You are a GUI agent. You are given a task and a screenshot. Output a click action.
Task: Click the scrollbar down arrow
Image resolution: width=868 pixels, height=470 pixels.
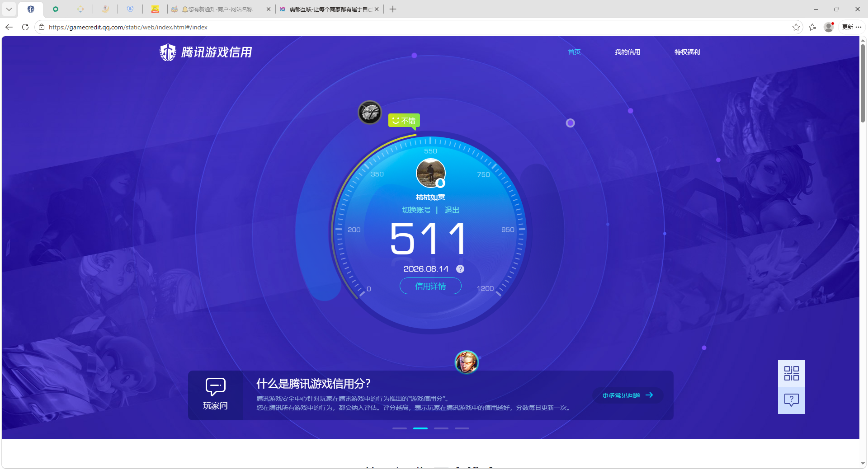coord(863,464)
